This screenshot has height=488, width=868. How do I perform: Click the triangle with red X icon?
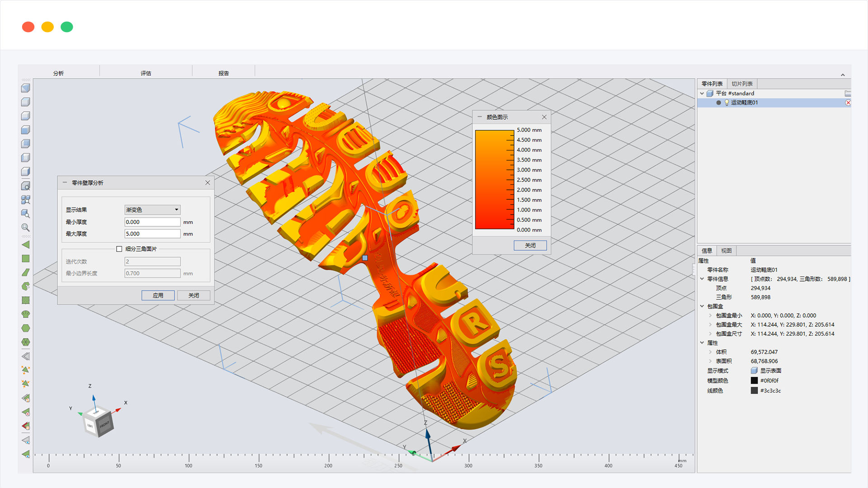[x=26, y=412]
